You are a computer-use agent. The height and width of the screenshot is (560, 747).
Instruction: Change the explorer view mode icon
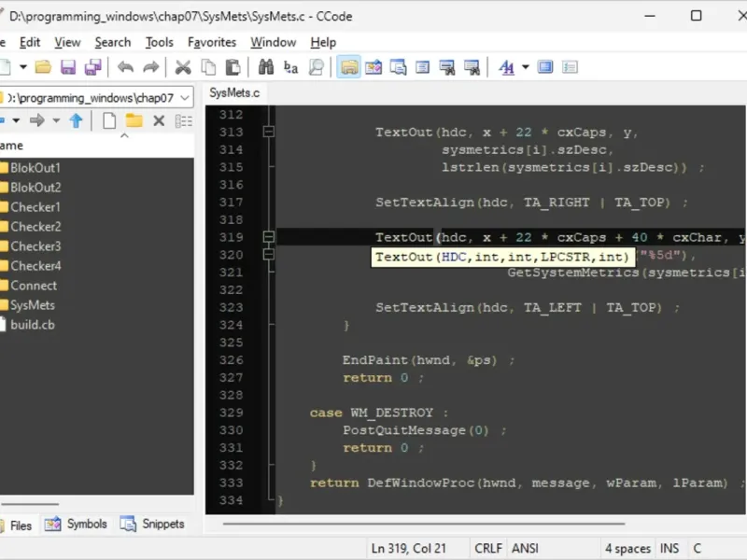pyautogui.click(x=183, y=120)
